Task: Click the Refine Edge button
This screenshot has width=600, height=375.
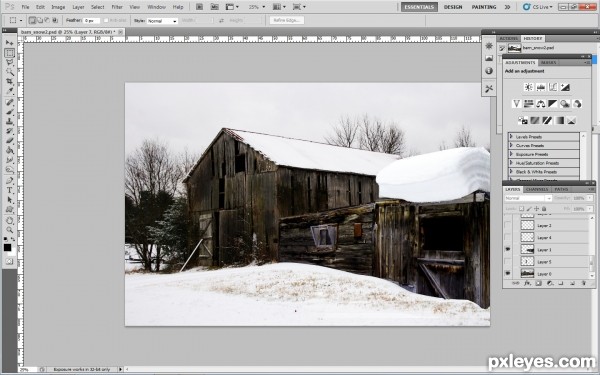Action: [x=287, y=20]
